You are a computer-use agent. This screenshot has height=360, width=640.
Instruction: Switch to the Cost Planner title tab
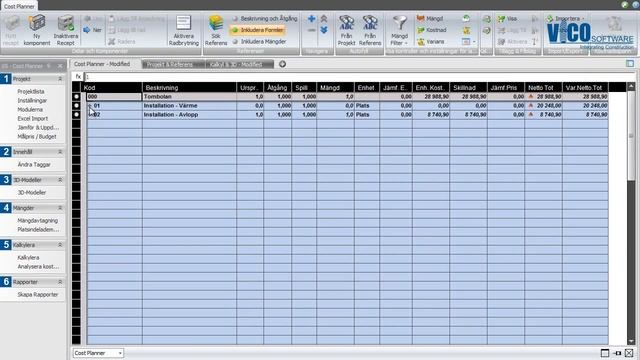(x=19, y=6)
